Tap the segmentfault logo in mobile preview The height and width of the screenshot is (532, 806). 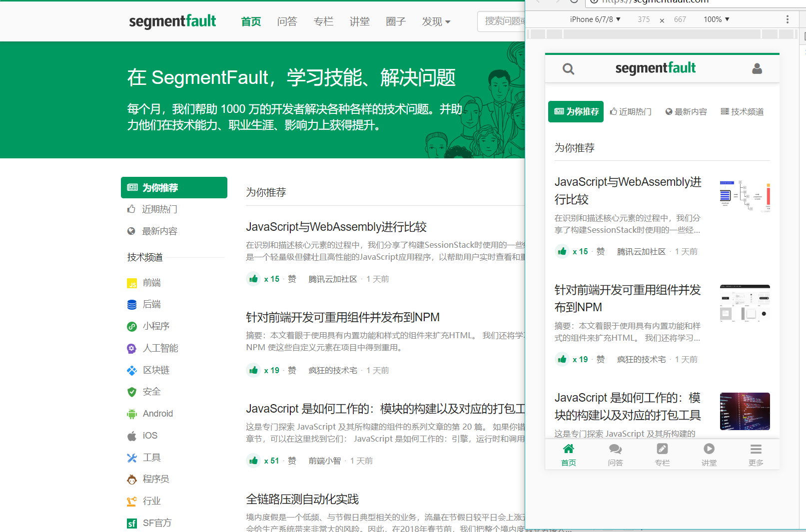pyautogui.click(x=655, y=68)
